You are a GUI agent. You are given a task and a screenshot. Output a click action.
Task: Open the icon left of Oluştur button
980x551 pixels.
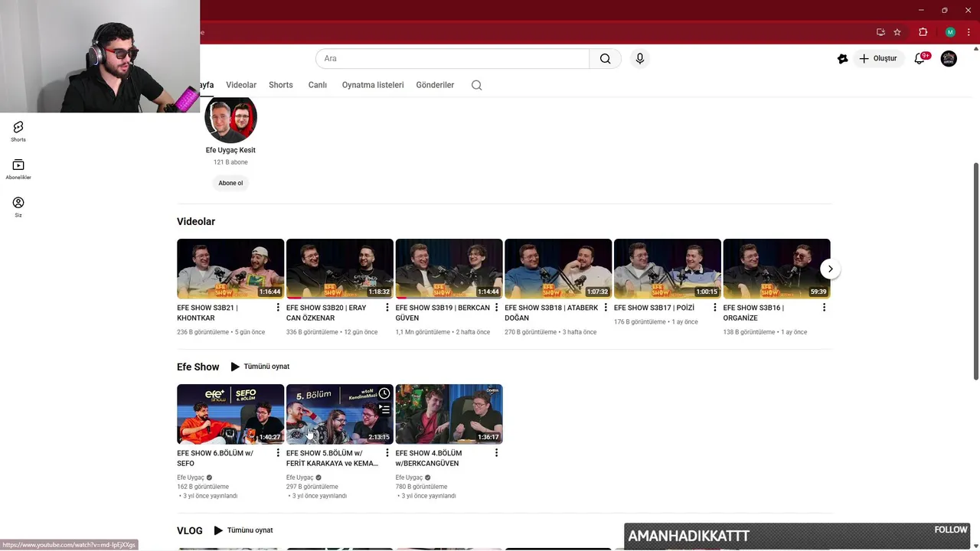pyautogui.click(x=842, y=58)
